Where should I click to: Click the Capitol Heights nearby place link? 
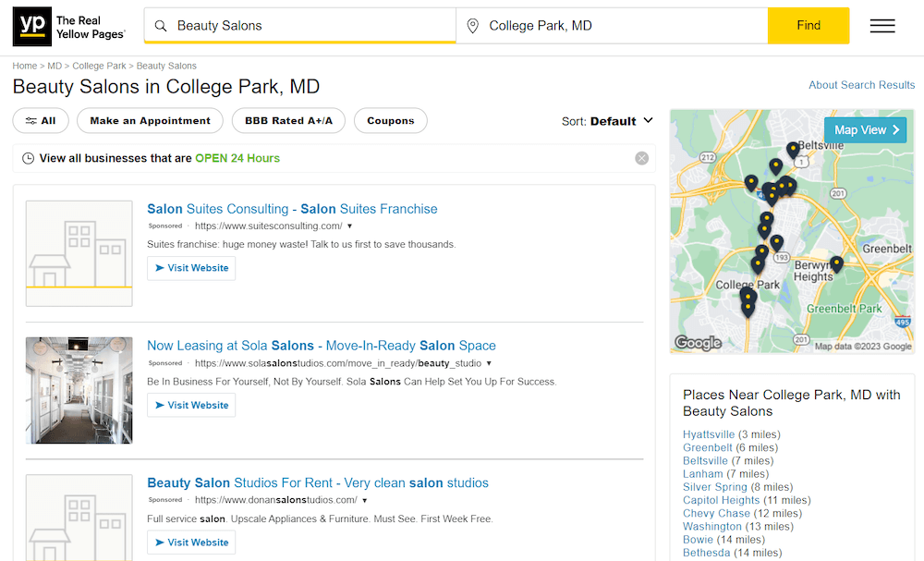pyautogui.click(x=721, y=500)
